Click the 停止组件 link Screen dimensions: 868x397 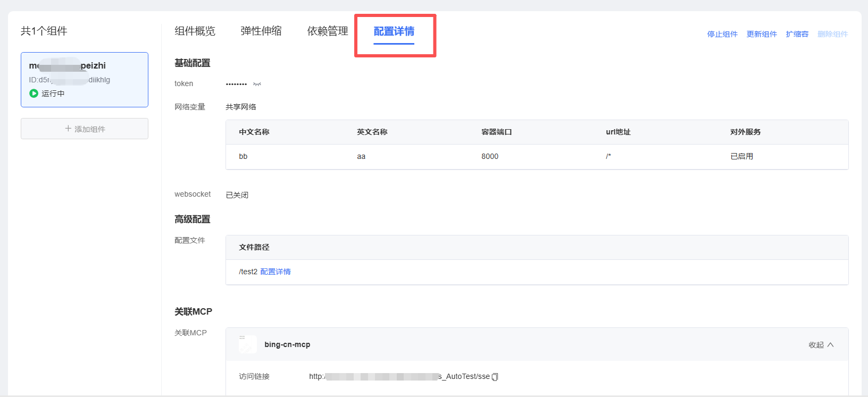722,34
